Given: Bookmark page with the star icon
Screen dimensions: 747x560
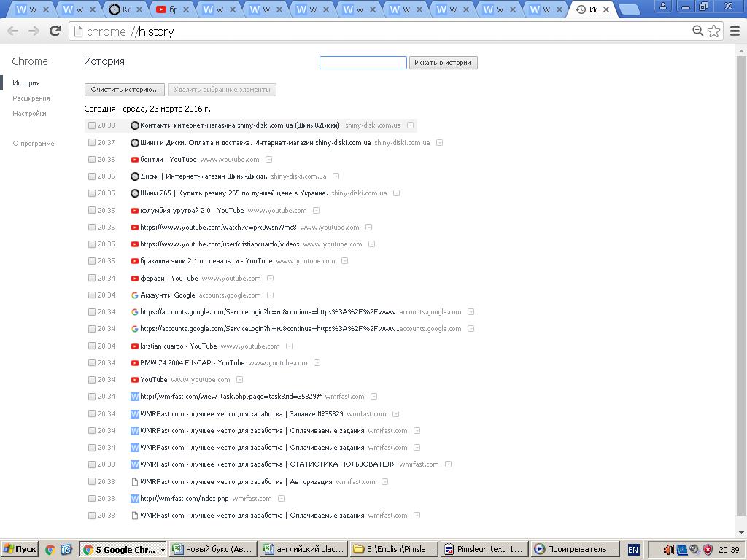Looking at the screenshot, I should 713,31.
